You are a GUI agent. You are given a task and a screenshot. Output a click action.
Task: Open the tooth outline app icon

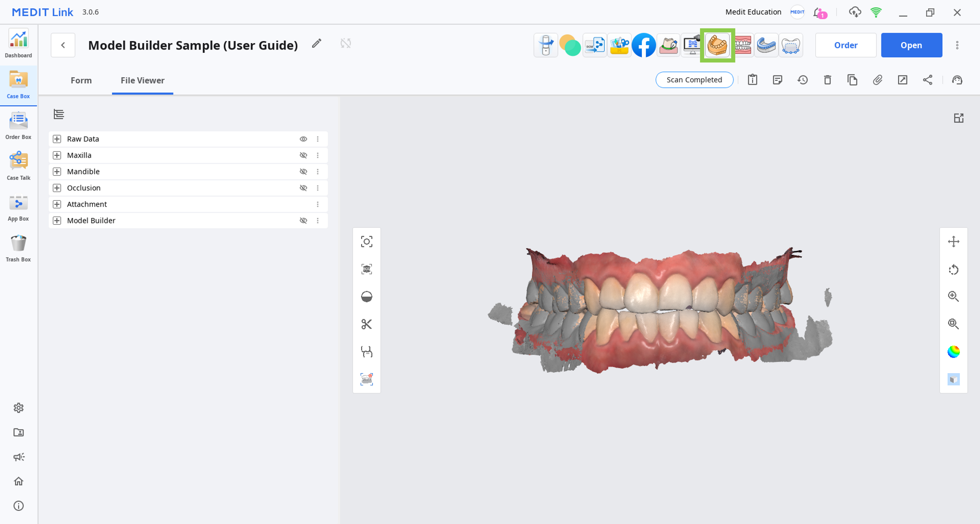791,45
